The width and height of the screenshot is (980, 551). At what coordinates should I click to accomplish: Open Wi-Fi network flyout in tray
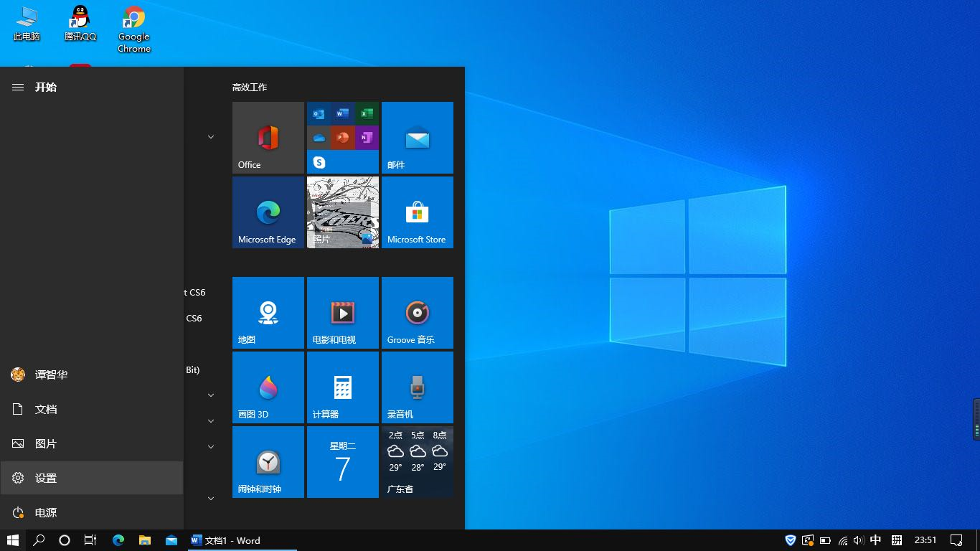coord(843,540)
